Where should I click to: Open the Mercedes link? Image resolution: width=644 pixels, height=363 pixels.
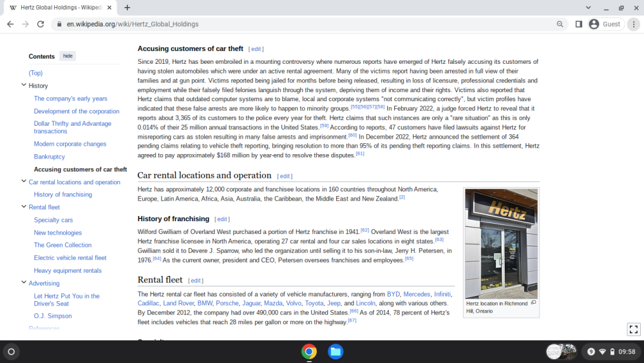coord(417,294)
